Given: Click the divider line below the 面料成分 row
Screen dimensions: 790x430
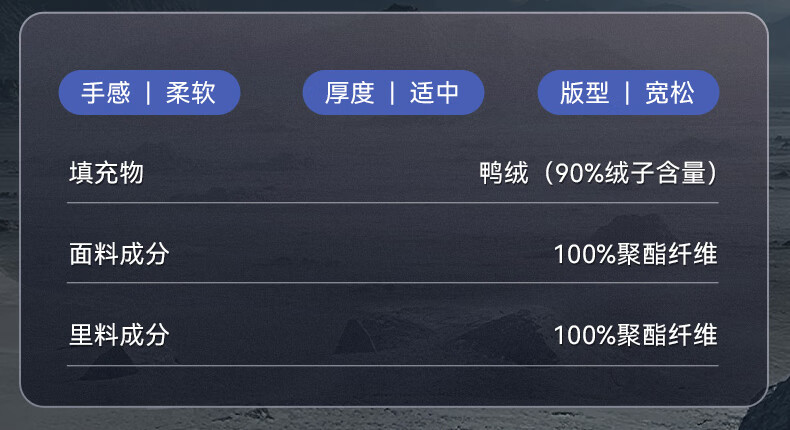Looking at the screenshot, I should click(x=392, y=283).
